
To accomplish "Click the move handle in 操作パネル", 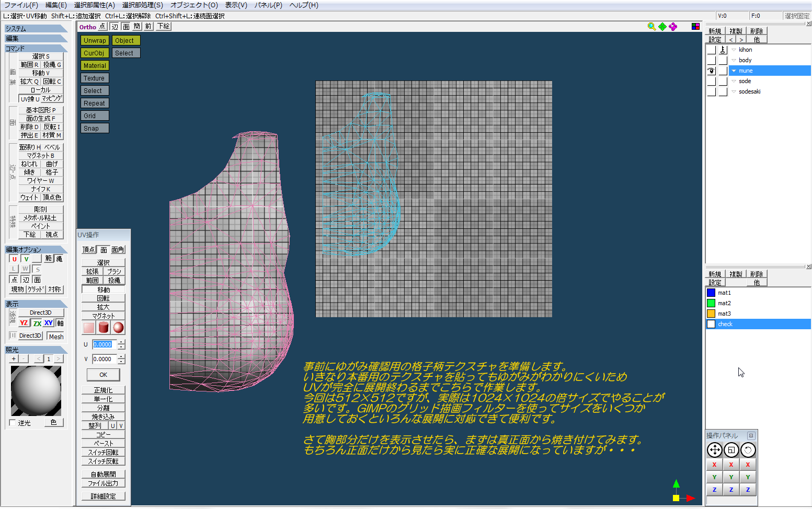I will click(714, 450).
